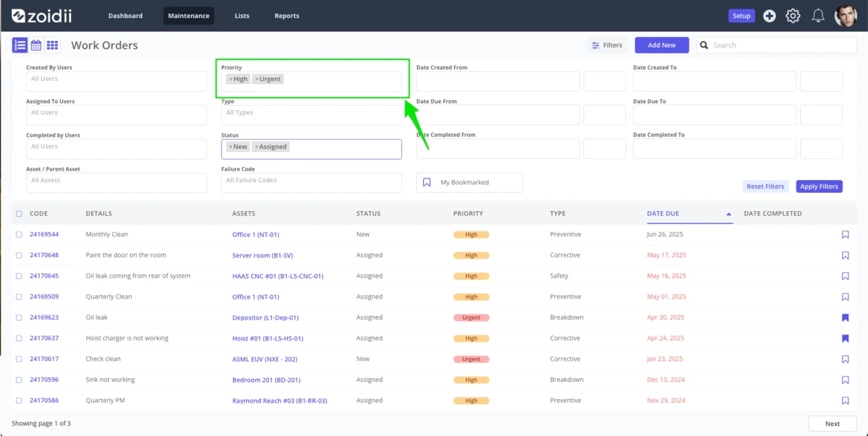
Task: Open the Type dropdown
Action: point(312,115)
